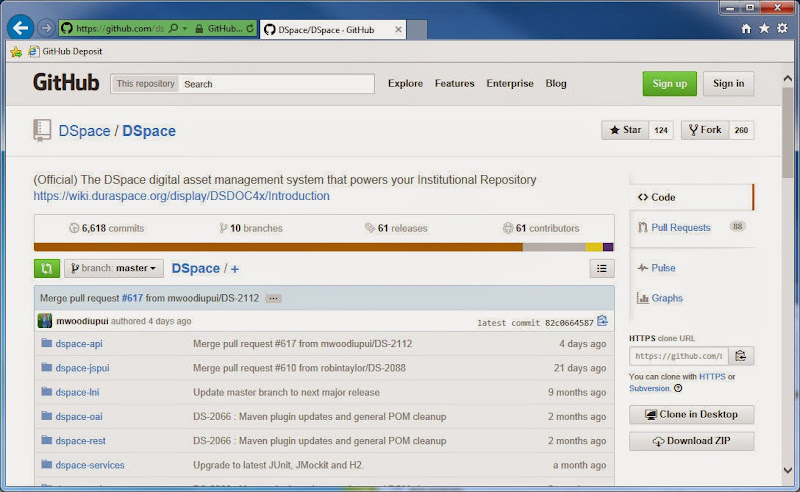Click the Sign in button
The width and height of the screenshot is (800, 492).
[728, 84]
